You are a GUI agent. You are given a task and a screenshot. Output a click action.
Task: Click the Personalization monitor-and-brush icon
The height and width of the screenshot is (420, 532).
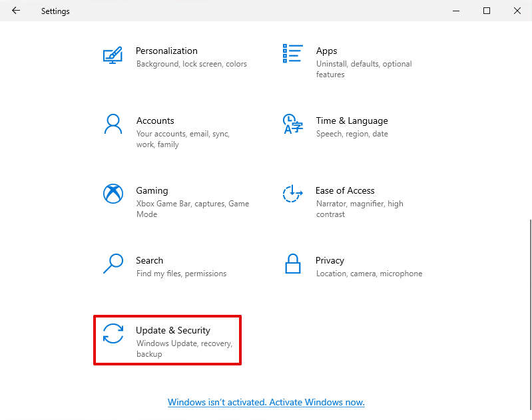point(113,55)
